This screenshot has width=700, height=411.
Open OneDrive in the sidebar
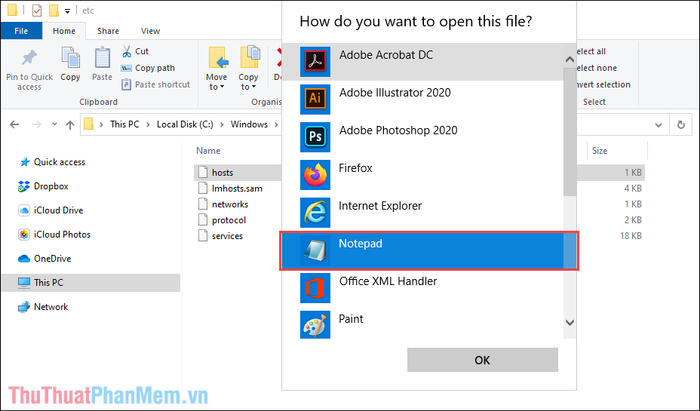click(x=45, y=258)
